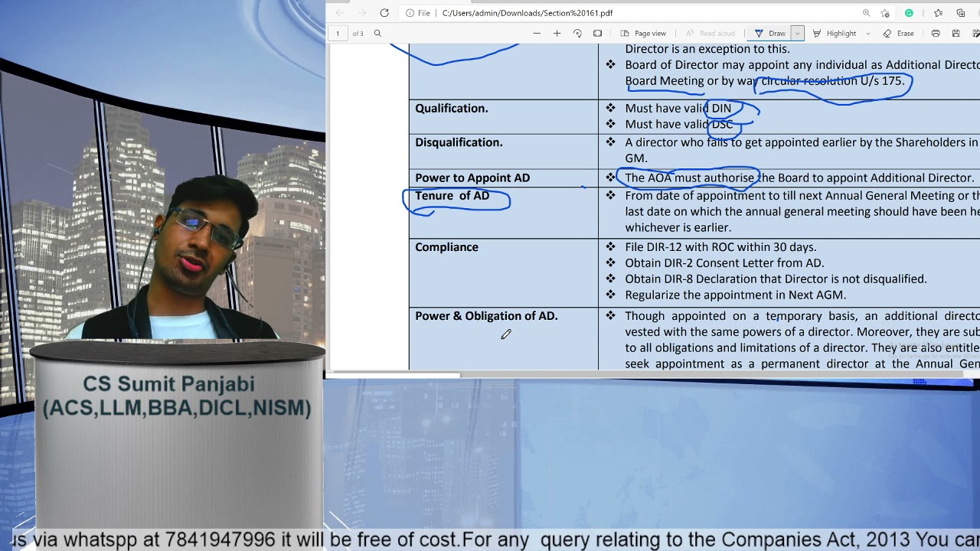
Task: Click the green Grammarly extension icon
Action: (909, 13)
